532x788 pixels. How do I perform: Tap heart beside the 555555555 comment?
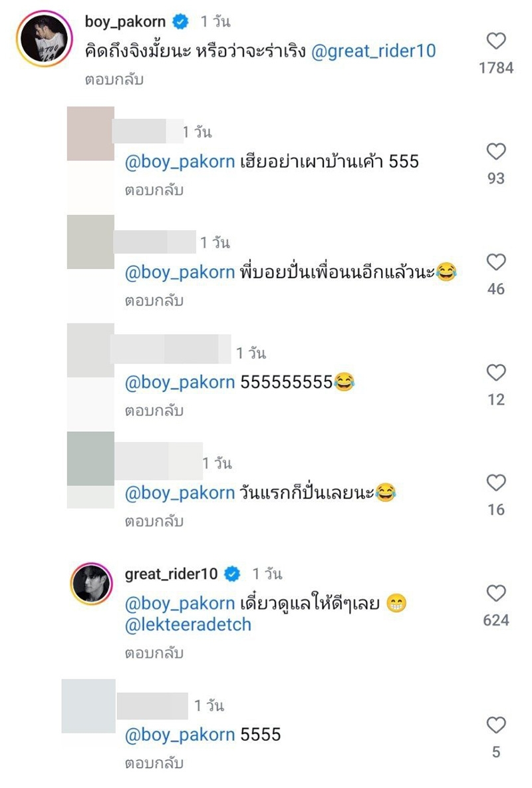pos(496,373)
